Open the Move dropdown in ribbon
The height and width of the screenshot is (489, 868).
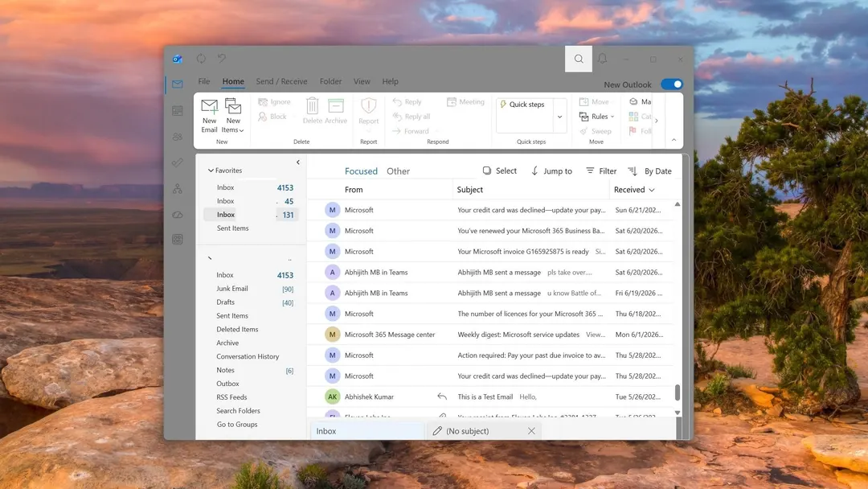click(596, 102)
